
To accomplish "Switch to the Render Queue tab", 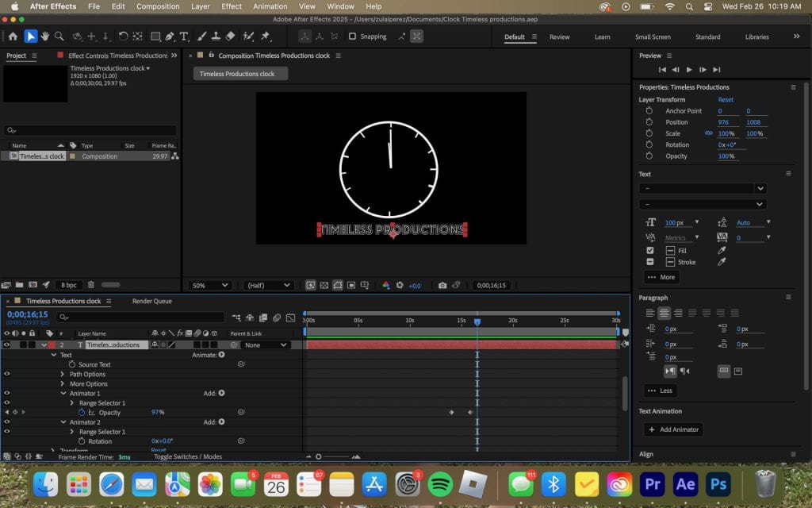I will click(151, 302).
